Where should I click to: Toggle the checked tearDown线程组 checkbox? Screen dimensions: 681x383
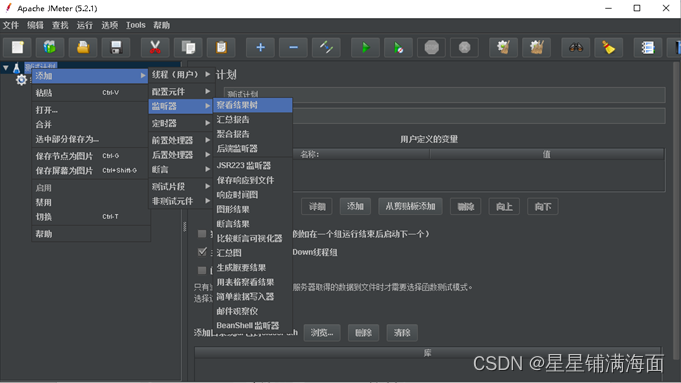(x=202, y=252)
